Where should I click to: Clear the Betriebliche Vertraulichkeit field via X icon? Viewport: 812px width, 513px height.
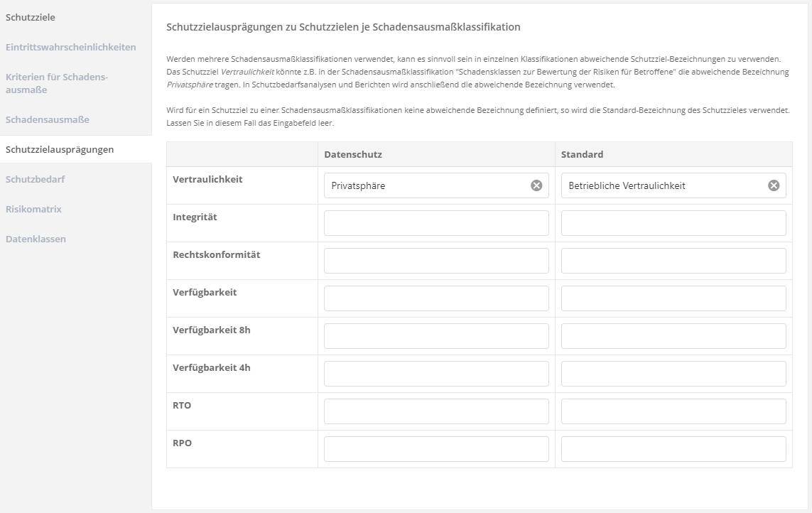pyautogui.click(x=774, y=185)
